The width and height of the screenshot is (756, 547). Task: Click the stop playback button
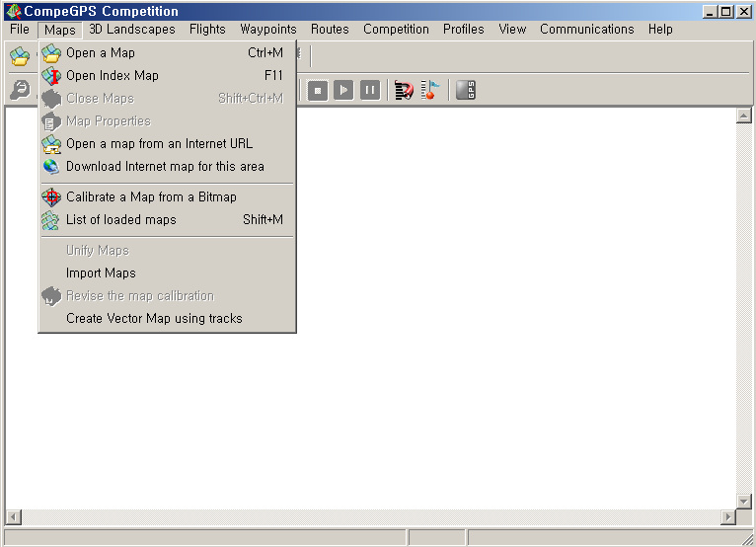tap(318, 90)
